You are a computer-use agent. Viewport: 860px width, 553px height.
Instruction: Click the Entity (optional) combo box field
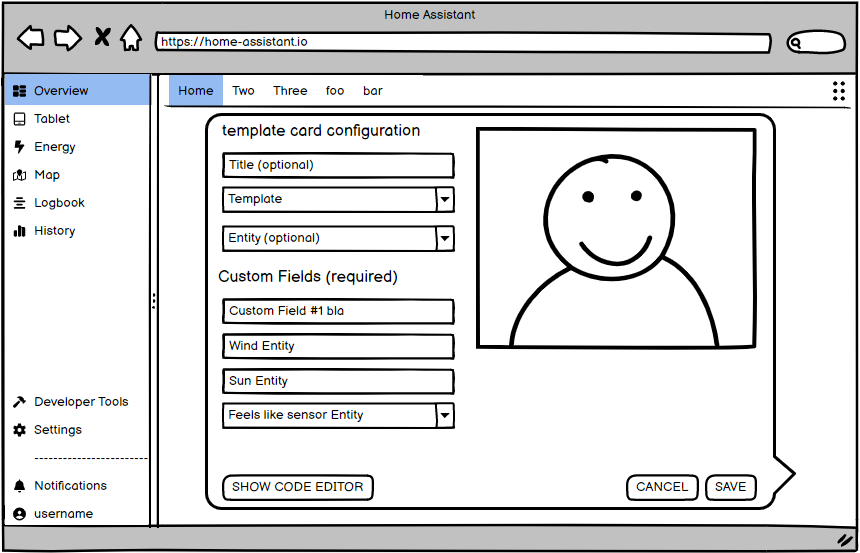338,239
